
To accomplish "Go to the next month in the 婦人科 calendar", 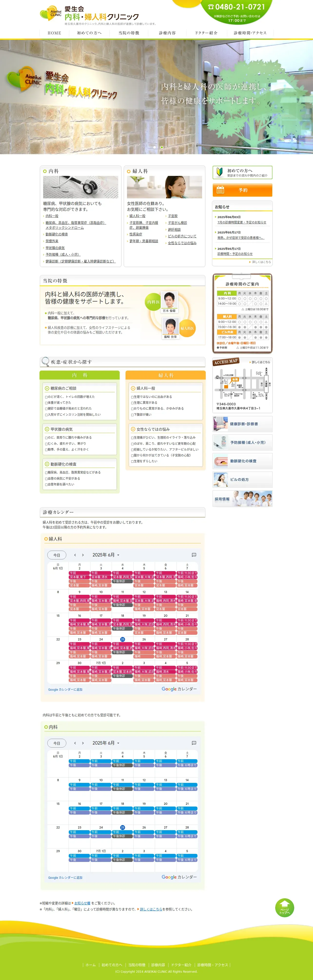I will 83,555.
